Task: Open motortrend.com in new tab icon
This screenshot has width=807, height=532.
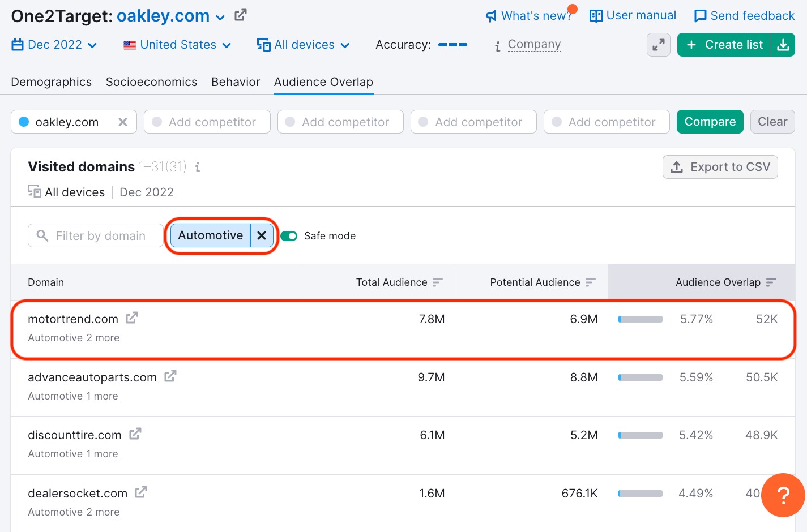Action: tap(131, 318)
